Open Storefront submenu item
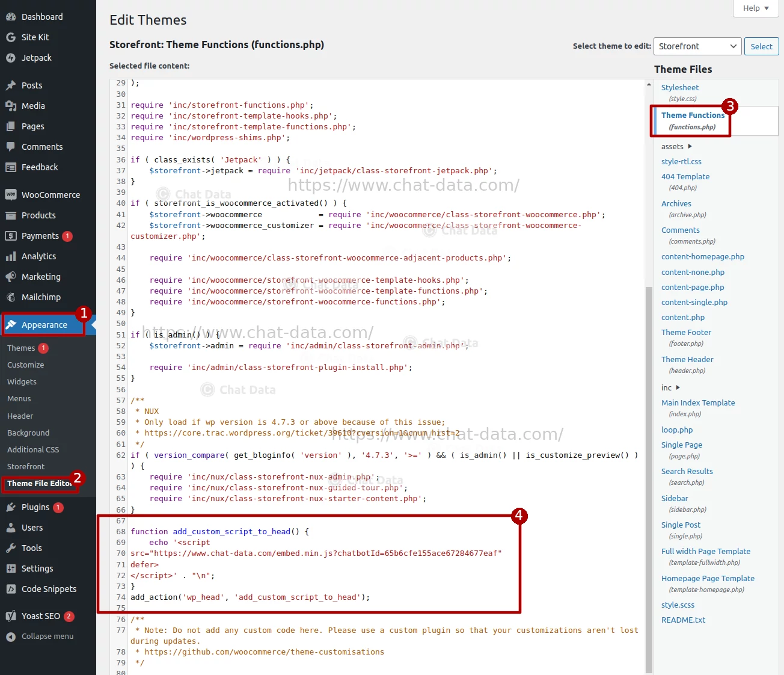The width and height of the screenshot is (784, 675). click(x=26, y=467)
